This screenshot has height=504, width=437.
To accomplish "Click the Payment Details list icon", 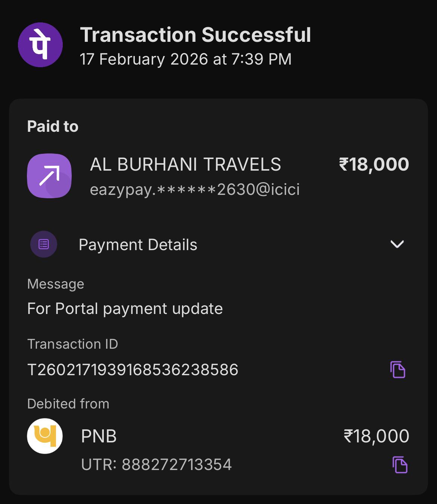I will click(x=44, y=245).
